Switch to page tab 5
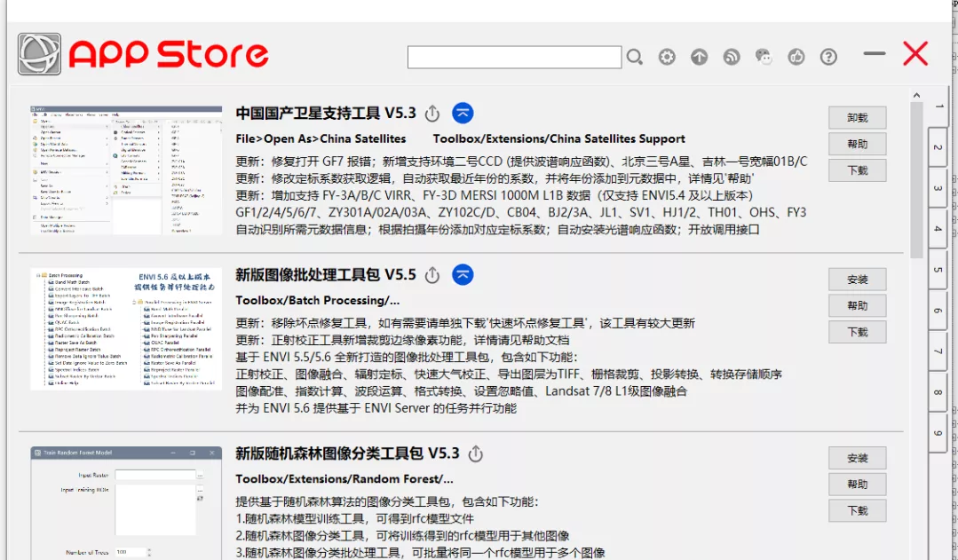The height and width of the screenshot is (560, 958). 938,270
